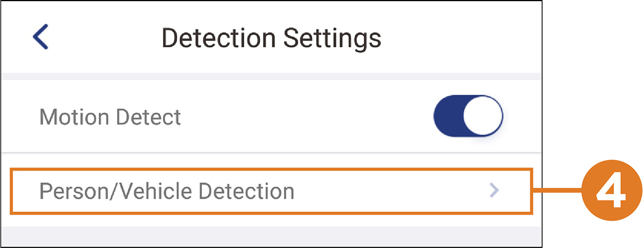Toggle the Motion Detect switch
Screen dimensions: 644x248
[468, 116]
